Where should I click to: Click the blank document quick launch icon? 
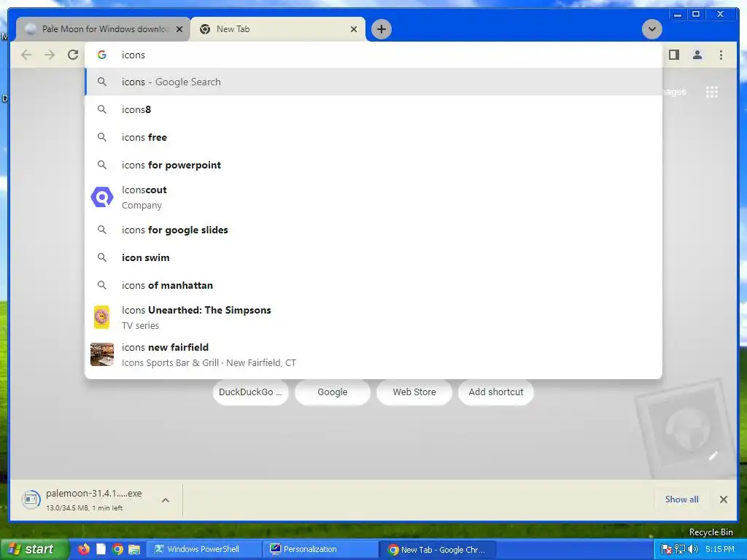101,549
